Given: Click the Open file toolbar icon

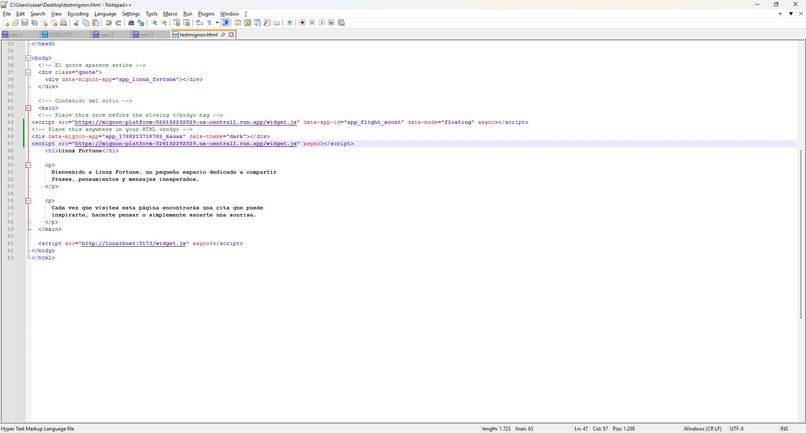Looking at the screenshot, I should click(x=15, y=23).
